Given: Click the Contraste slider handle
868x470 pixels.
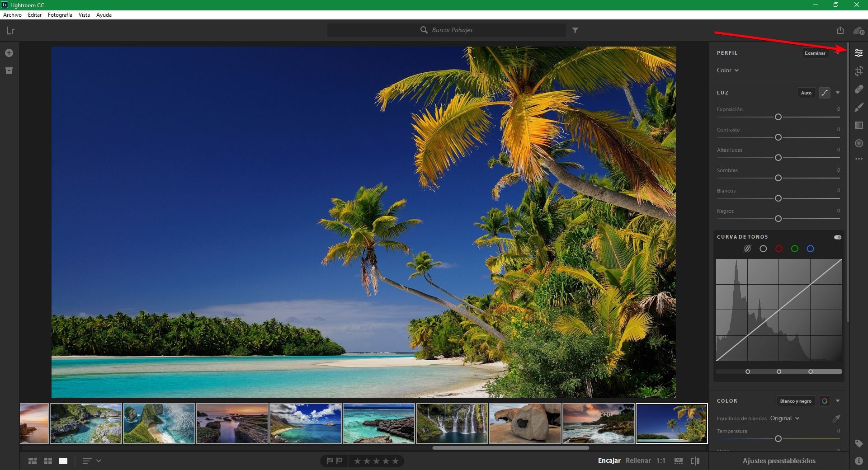Looking at the screenshot, I should (778, 137).
